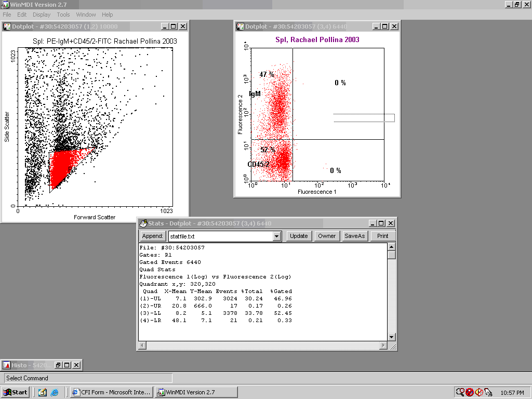Click the left Dotplot window system icon
Image resolution: width=532 pixels, height=399 pixels.
pos(7,26)
